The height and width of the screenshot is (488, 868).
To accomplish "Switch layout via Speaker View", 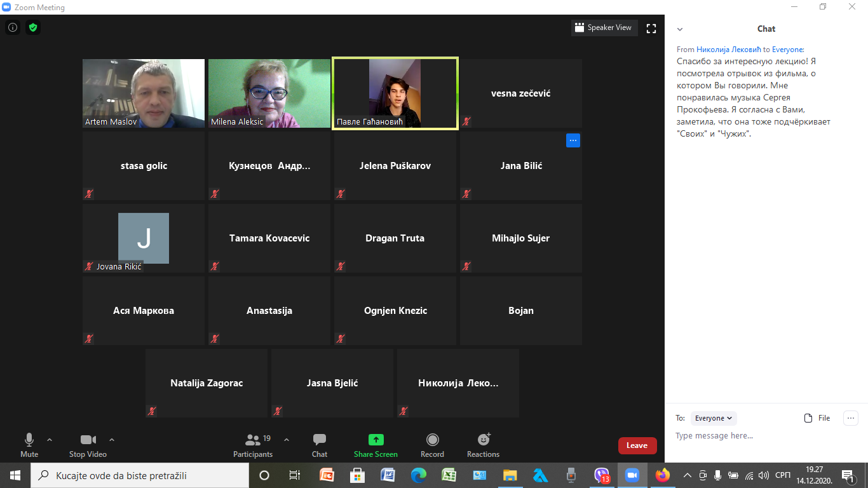I will click(604, 28).
